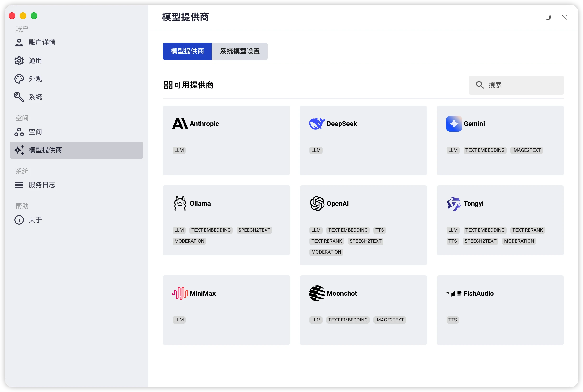Open 外观 settings

point(76,79)
